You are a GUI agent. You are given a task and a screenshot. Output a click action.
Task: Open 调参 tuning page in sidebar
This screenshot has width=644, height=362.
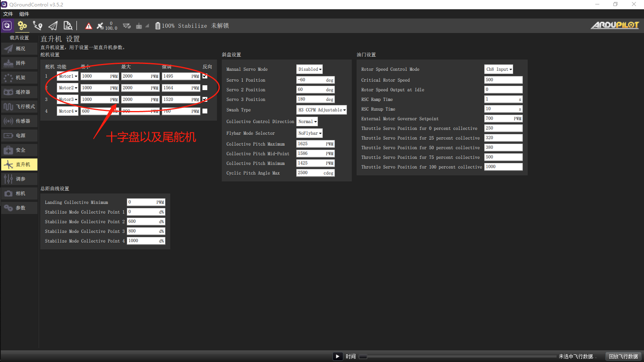(x=19, y=179)
